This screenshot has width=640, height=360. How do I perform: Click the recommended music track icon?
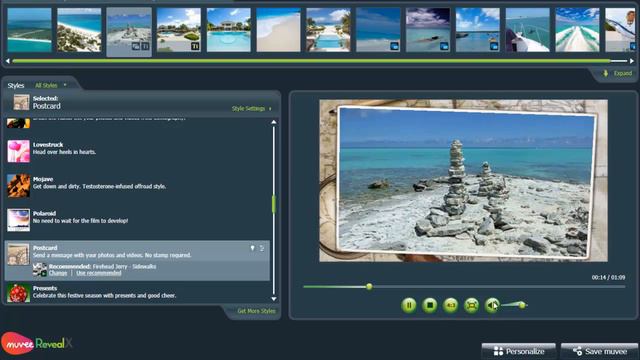click(40, 269)
